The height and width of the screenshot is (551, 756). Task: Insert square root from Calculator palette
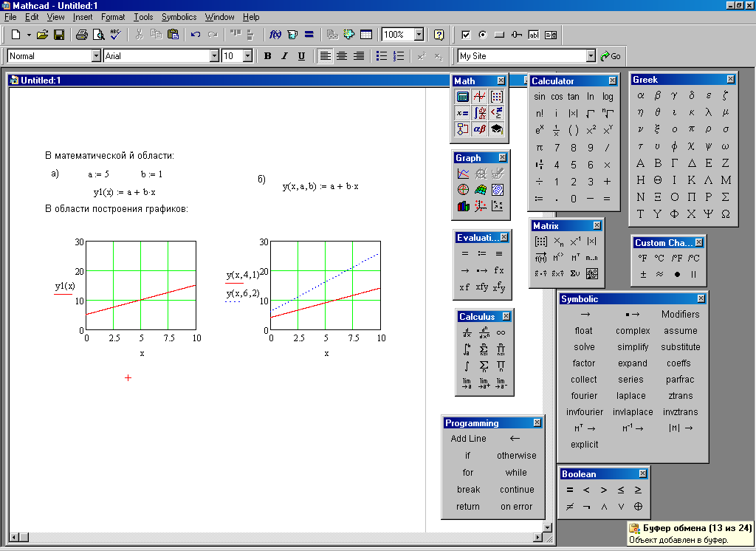click(590, 114)
